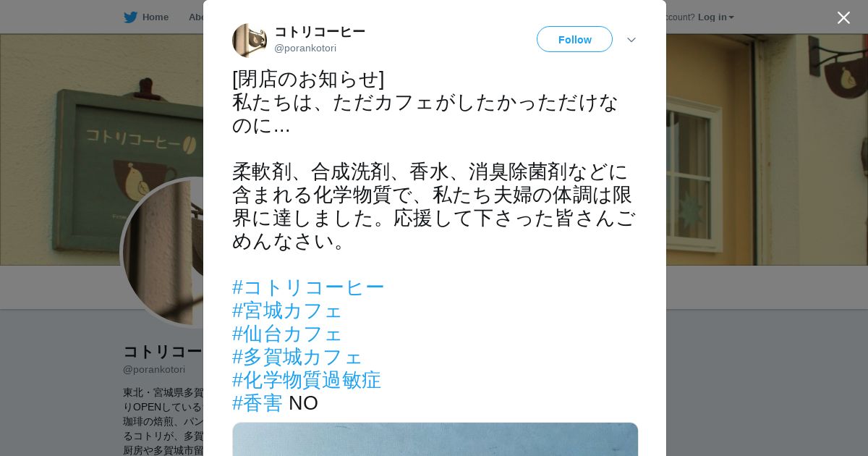Image resolution: width=868 pixels, height=456 pixels.
Task: Click the @porankotori handle in tweet header
Action: coord(305,48)
